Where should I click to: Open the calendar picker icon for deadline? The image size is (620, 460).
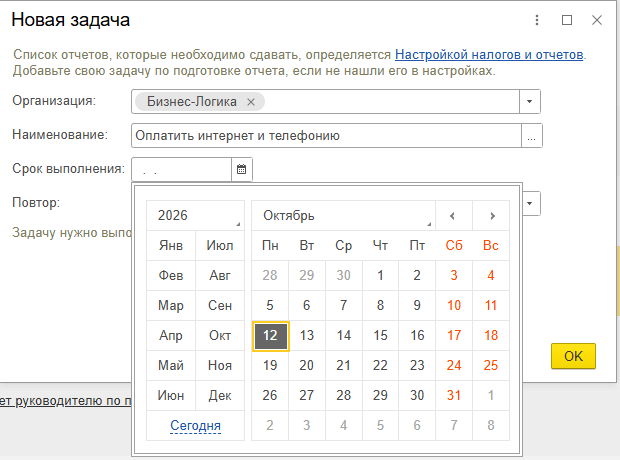241,169
